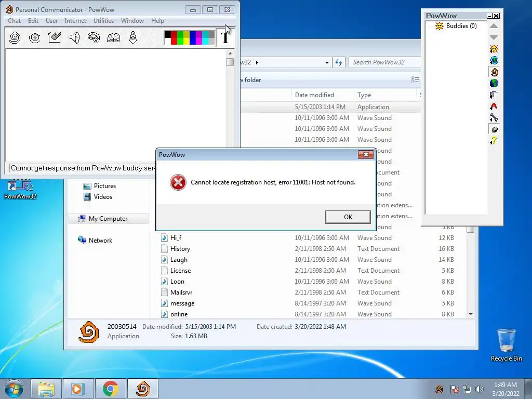Open the Window menu
The width and height of the screenshot is (532, 399).
coord(132,21)
